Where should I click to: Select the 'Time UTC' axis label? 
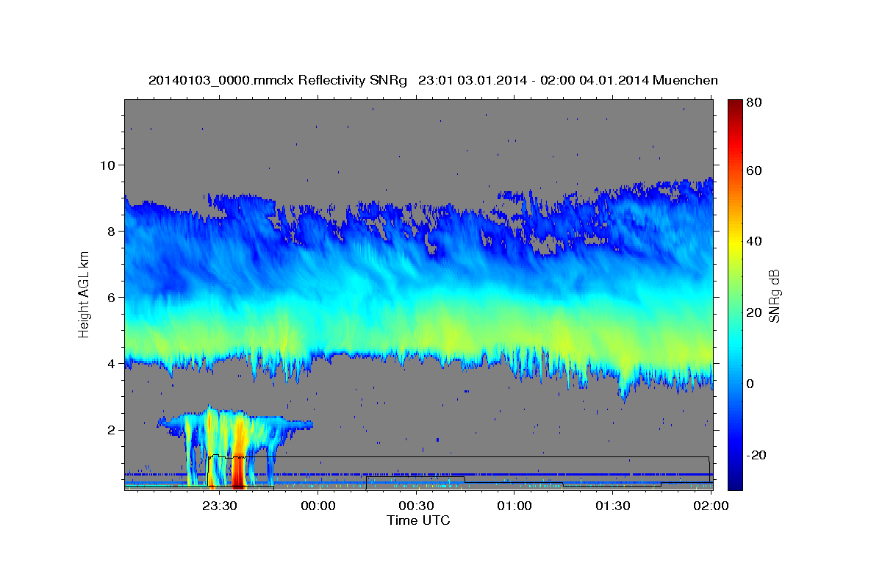coord(418,520)
